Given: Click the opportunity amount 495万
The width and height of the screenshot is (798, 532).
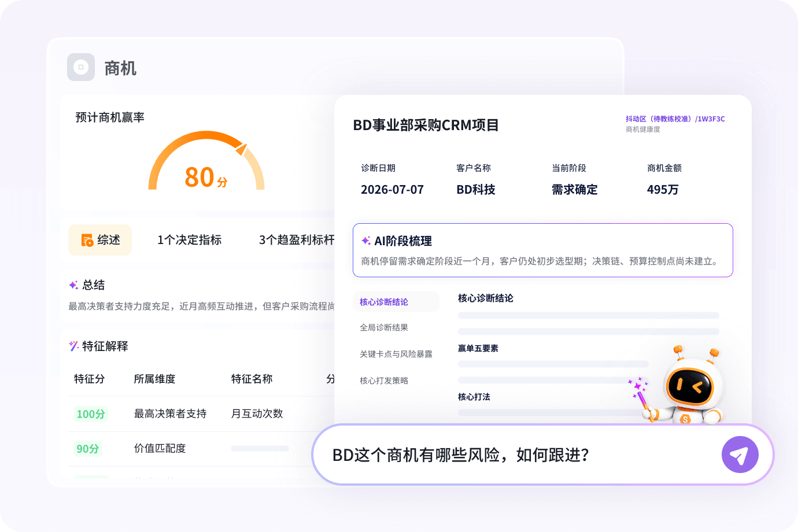Looking at the screenshot, I should (663, 190).
